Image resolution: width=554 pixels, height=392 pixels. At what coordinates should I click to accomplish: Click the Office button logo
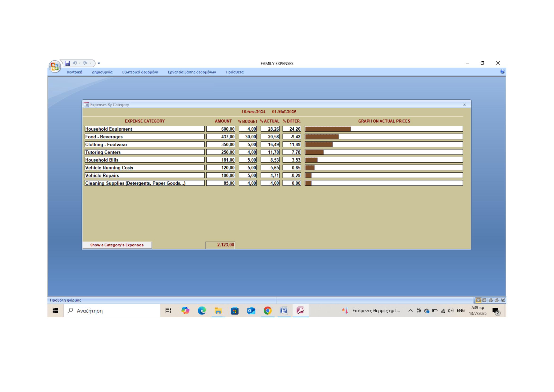[55, 66]
